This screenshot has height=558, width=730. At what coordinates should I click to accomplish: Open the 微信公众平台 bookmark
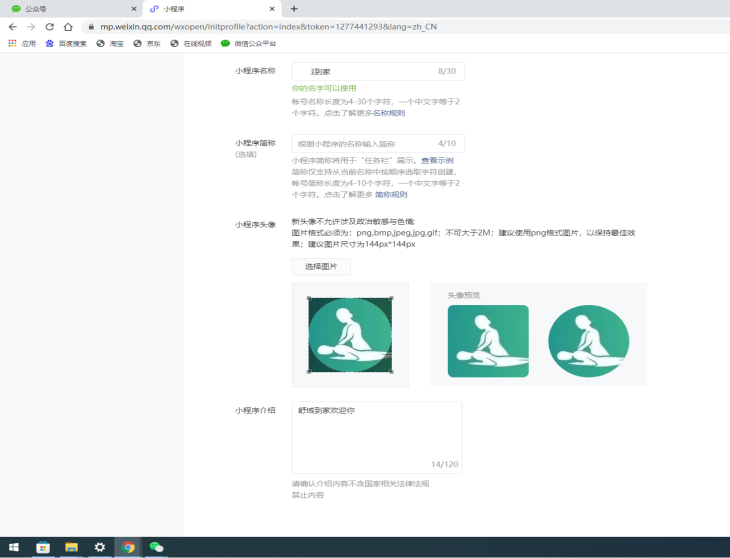pyautogui.click(x=248, y=44)
